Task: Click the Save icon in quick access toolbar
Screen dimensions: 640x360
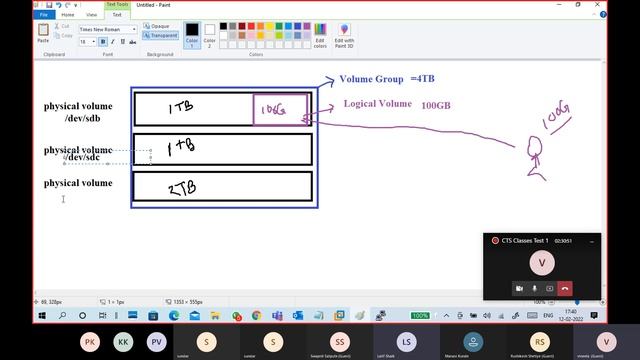Action: point(49,5)
